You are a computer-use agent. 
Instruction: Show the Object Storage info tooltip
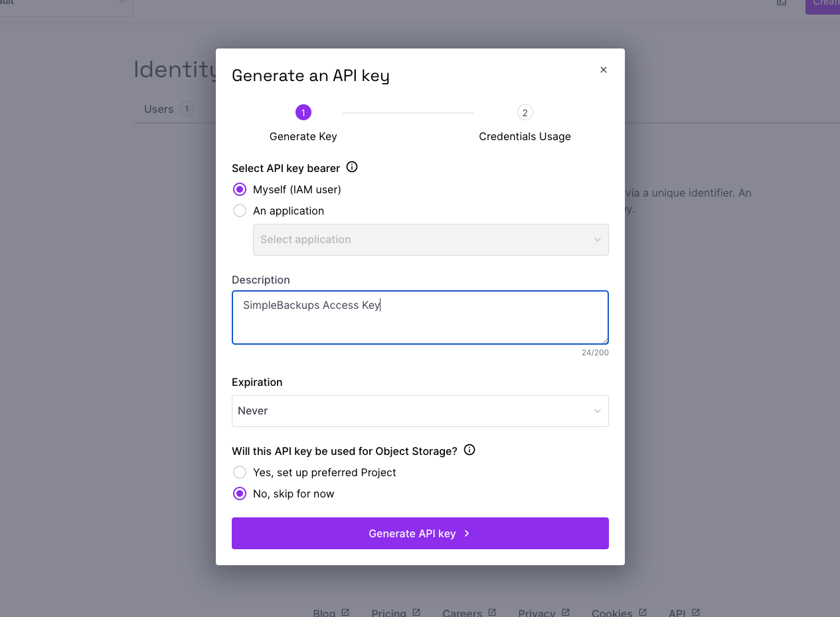pyautogui.click(x=469, y=450)
